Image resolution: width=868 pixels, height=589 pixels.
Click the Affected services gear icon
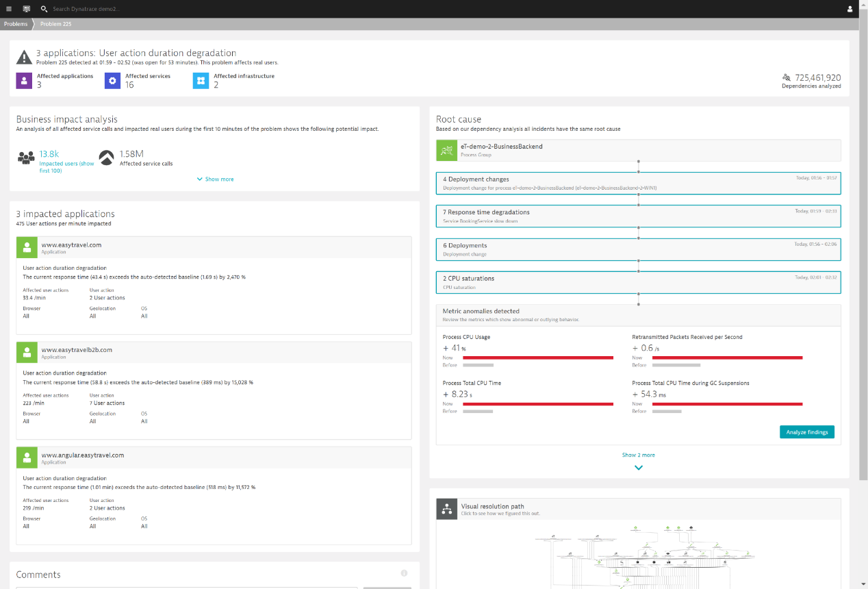[112, 81]
